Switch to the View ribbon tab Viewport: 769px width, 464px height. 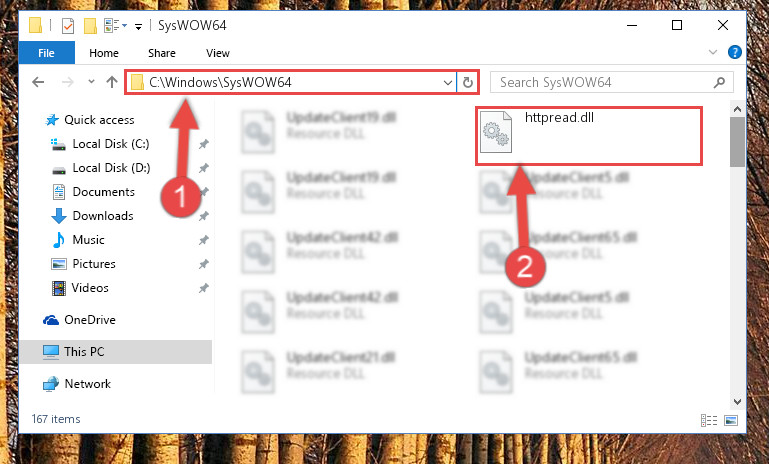(218, 53)
